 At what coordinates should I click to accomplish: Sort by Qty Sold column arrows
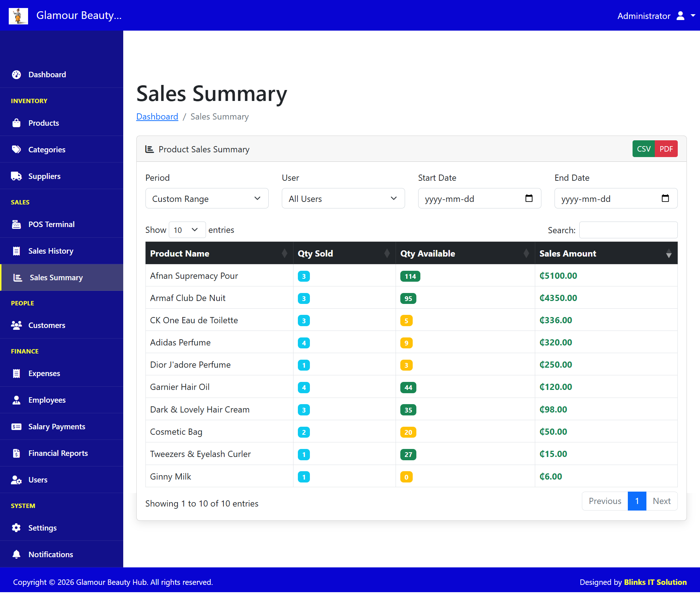click(x=387, y=253)
